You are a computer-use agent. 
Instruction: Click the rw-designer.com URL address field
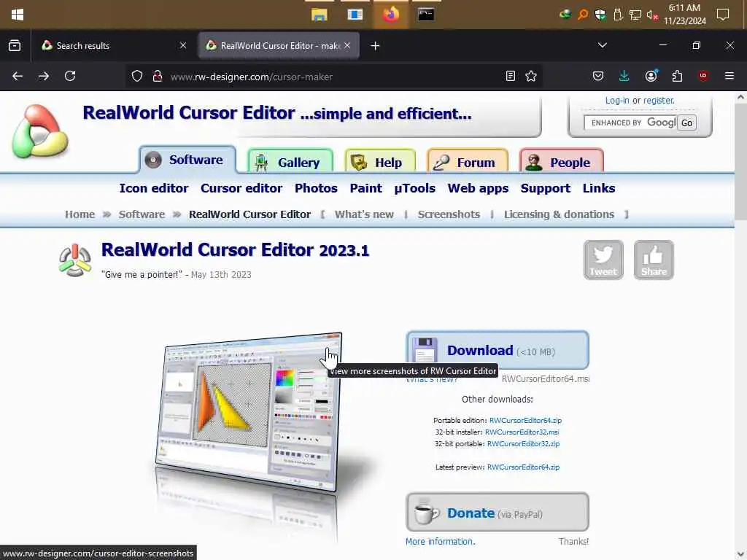point(333,77)
